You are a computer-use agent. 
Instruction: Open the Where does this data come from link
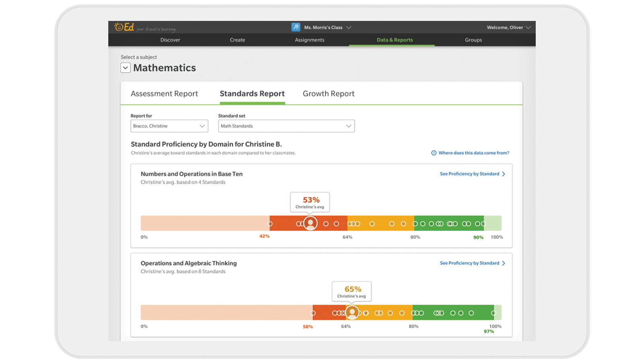[474, 153]
